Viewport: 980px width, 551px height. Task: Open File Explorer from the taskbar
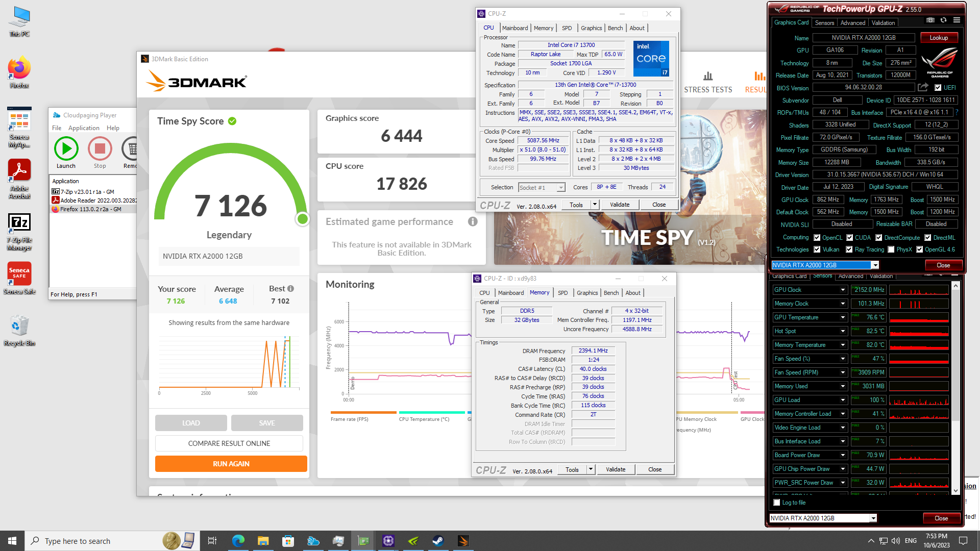(263, 541)
